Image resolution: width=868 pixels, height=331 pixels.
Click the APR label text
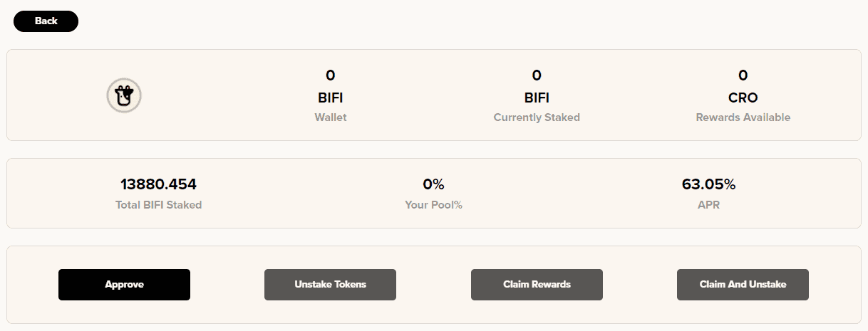pos(708,205)
